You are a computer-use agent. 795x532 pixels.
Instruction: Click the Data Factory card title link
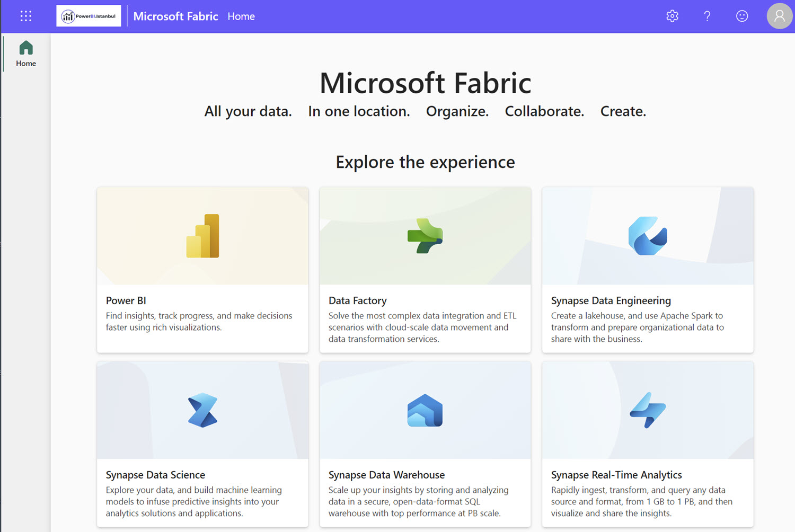(x=357, y=300)
